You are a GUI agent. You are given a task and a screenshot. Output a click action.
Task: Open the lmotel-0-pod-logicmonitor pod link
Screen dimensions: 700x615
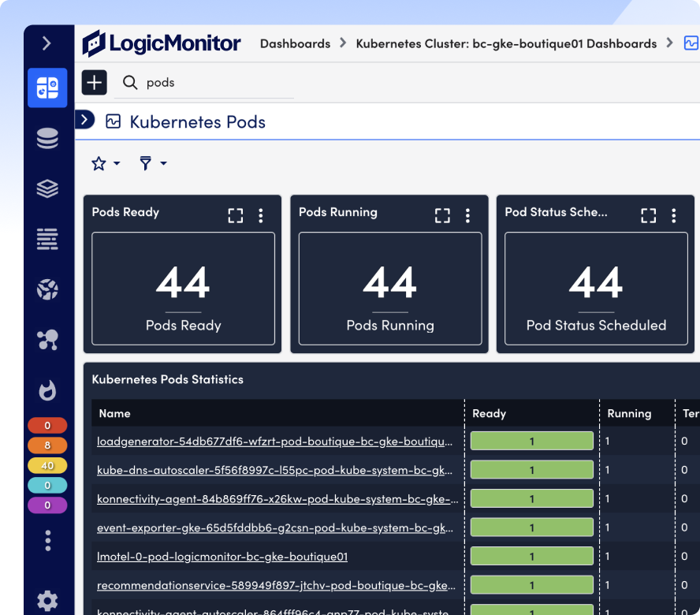click(x=222, y=557)
